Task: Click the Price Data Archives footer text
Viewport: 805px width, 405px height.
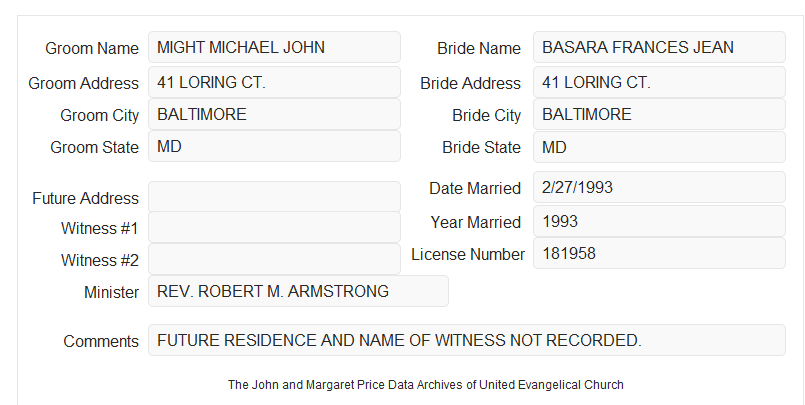Action: [426, 385]
